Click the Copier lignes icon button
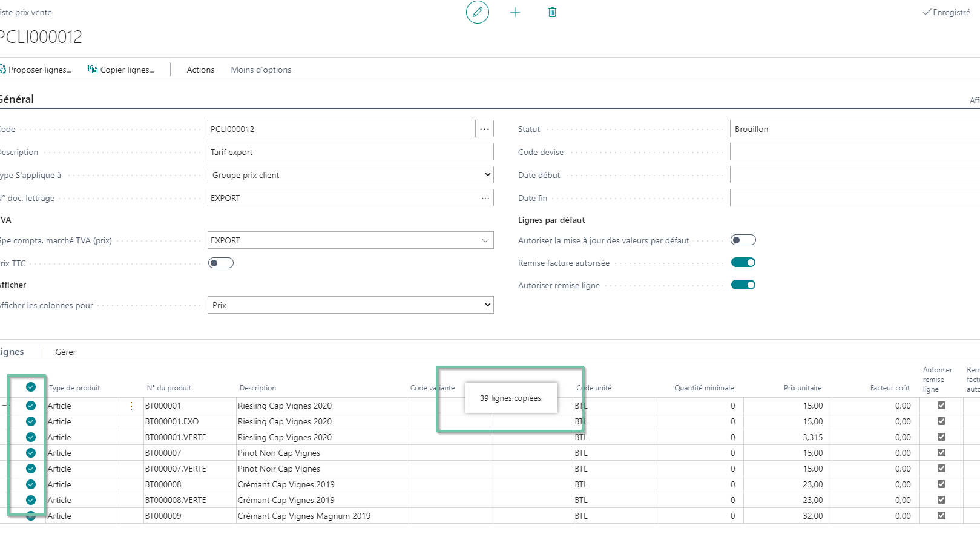Screen dimensions: 980x537 coord(122,70)
